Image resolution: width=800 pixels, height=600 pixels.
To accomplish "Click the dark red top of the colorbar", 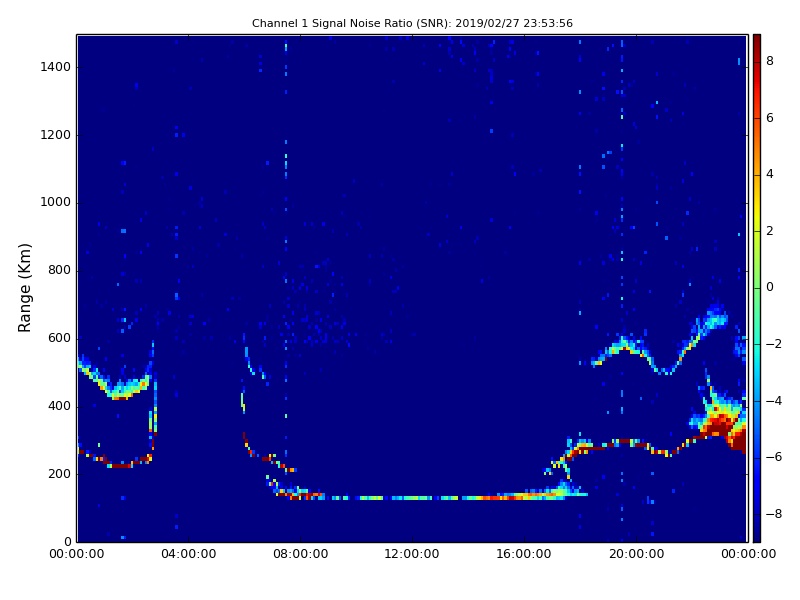I will tap(757, 43).
